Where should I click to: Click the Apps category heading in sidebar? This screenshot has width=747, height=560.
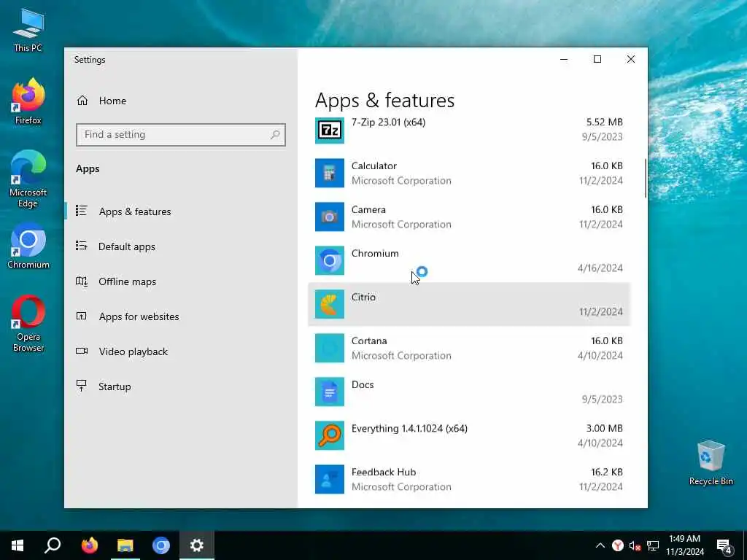pyautogui.click(x=88, y=169)
